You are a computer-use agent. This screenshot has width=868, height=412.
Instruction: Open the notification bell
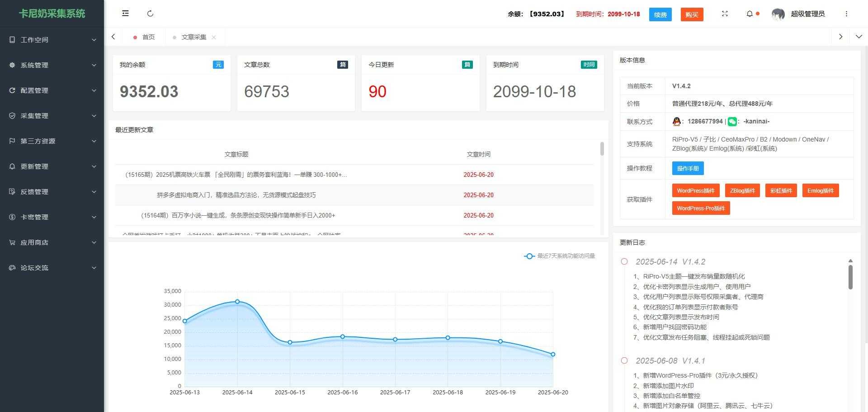750,14
